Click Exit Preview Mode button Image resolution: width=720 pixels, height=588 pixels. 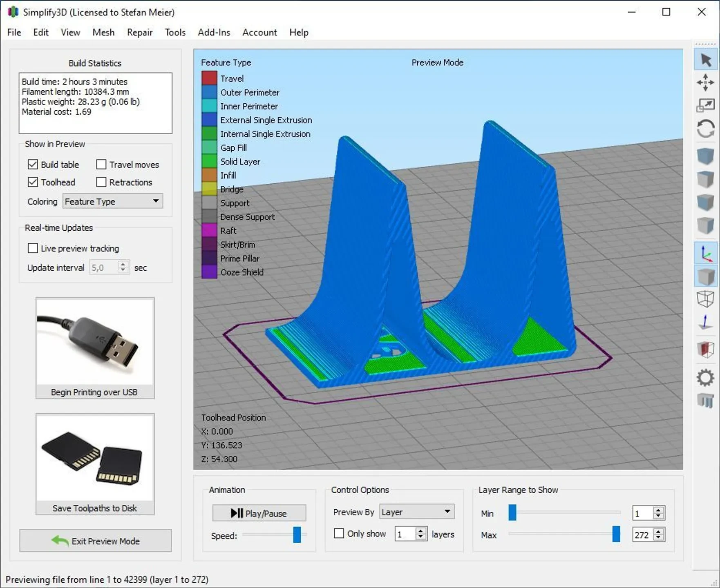pos(96,541)
